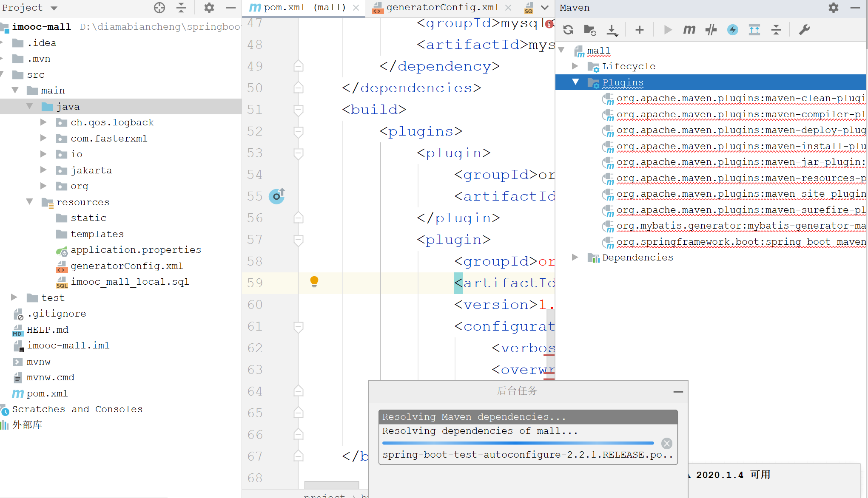Collapse main folder in Project tree

click(16, 91)
